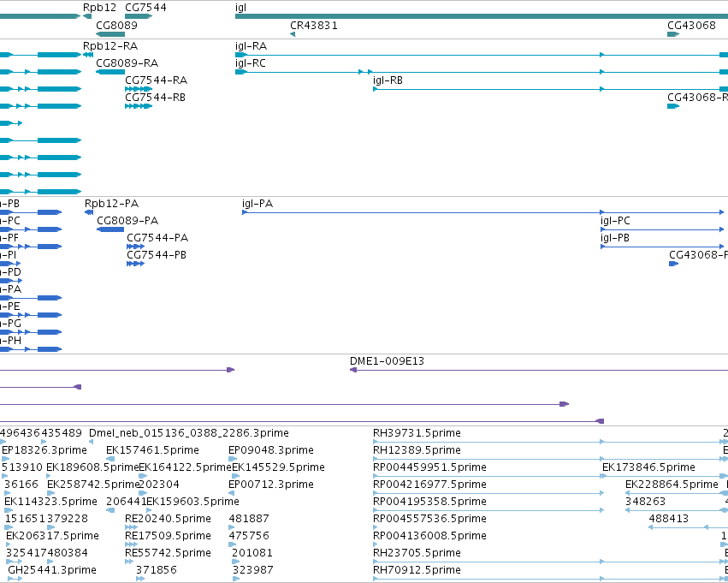
Task: Select the 513910 feature label
Action: tap(22, 467)
